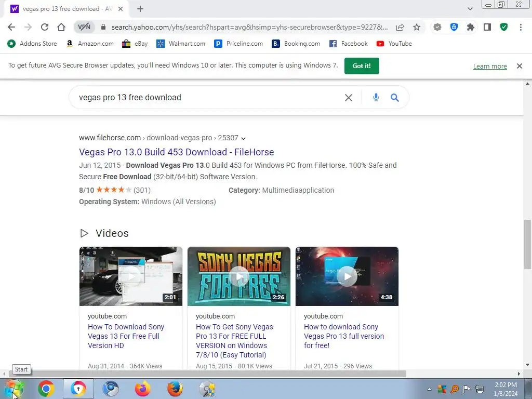Image resolution: width=532 pixels, height=399 pixels.
Task: Open How to download Sony Vegas Pro 13 full version link
Action: coord(344,336)
